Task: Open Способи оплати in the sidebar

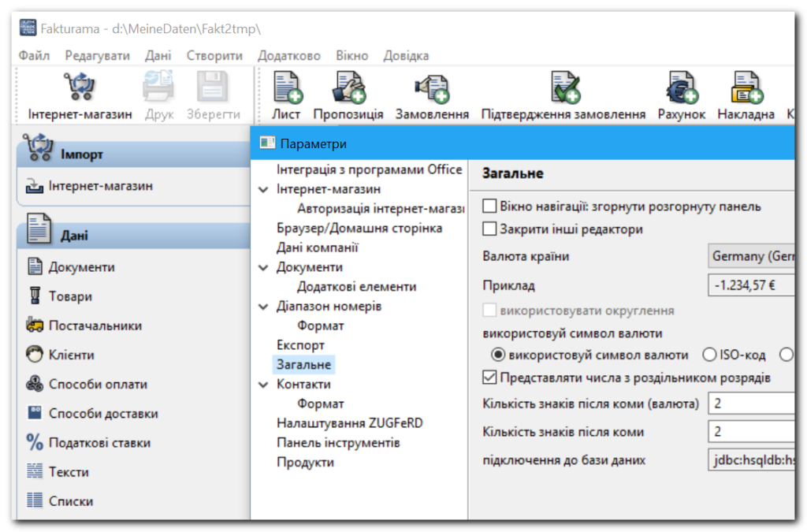Action: tap(87, 385)
